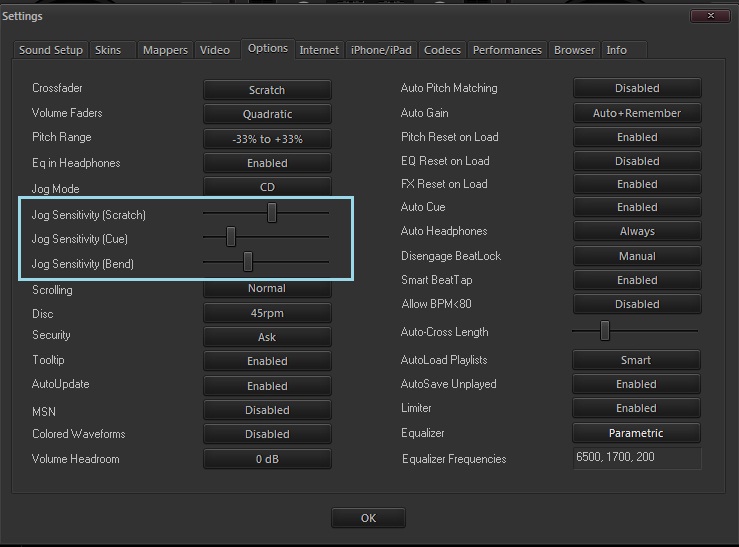Select the Options tab

coord(268,49)
